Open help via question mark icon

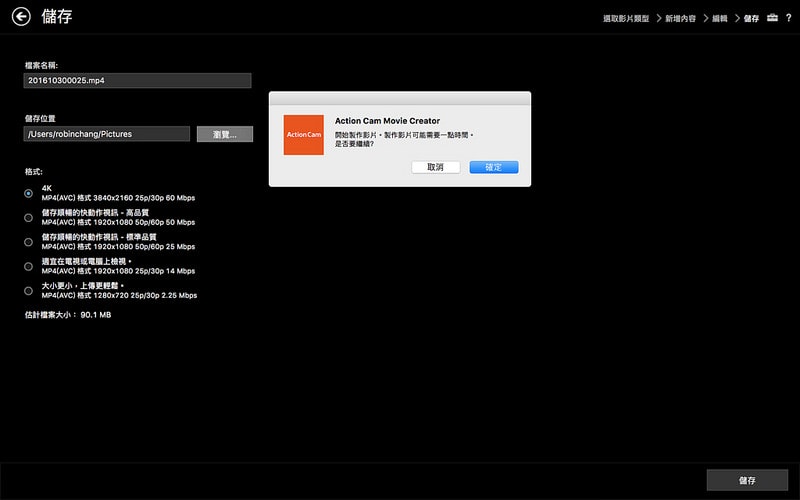click(x=789, y=18)
